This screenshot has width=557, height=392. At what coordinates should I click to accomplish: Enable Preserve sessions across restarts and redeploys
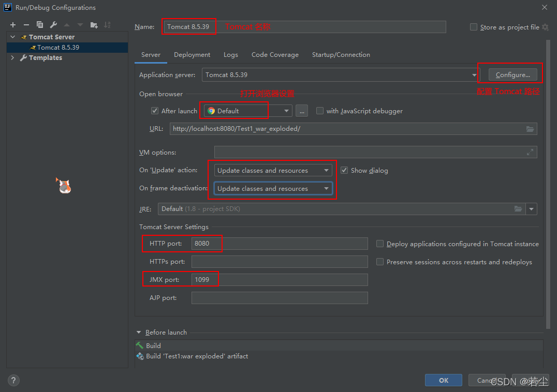(380, 262)
